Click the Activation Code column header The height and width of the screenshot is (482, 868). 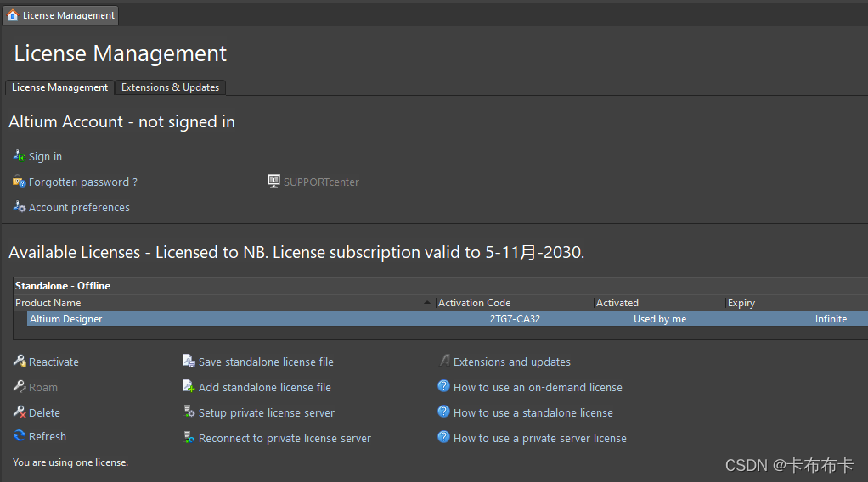(474, 303)
